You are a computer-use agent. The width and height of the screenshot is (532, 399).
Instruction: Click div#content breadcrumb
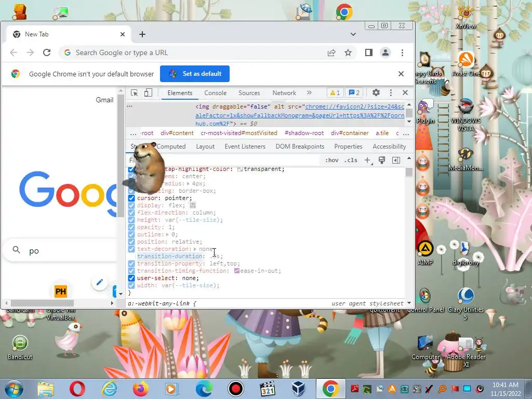pyautogui.click(x=177, y=133)
